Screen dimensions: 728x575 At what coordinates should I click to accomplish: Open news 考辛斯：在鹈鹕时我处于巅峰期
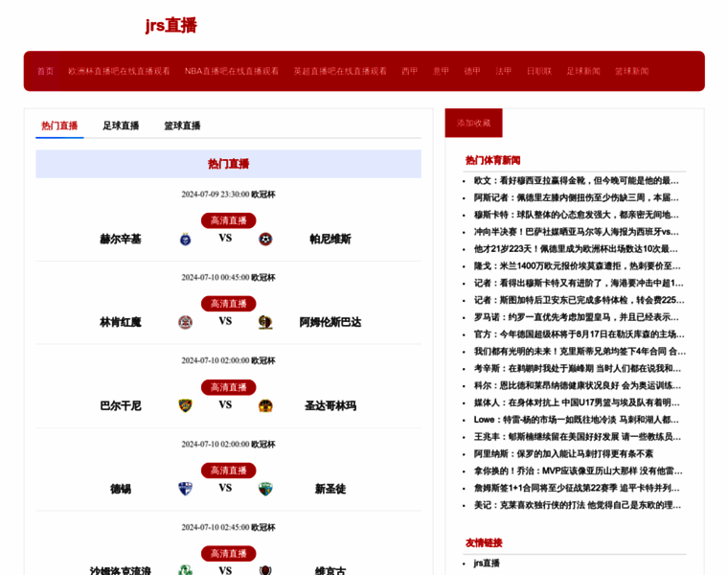(x=578, y=369)
